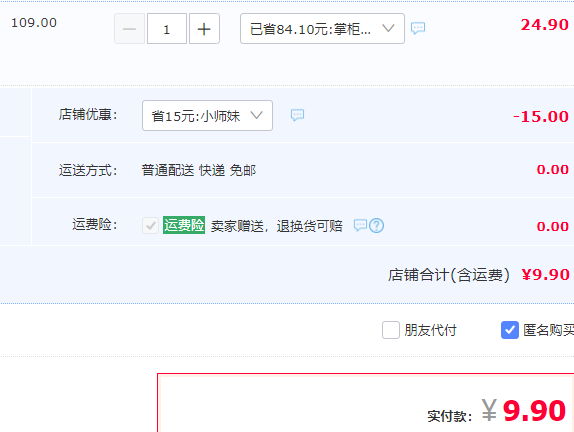Click the 实付款 ¥9.90 total amount
Screen dimensions: 574x432
524,410
